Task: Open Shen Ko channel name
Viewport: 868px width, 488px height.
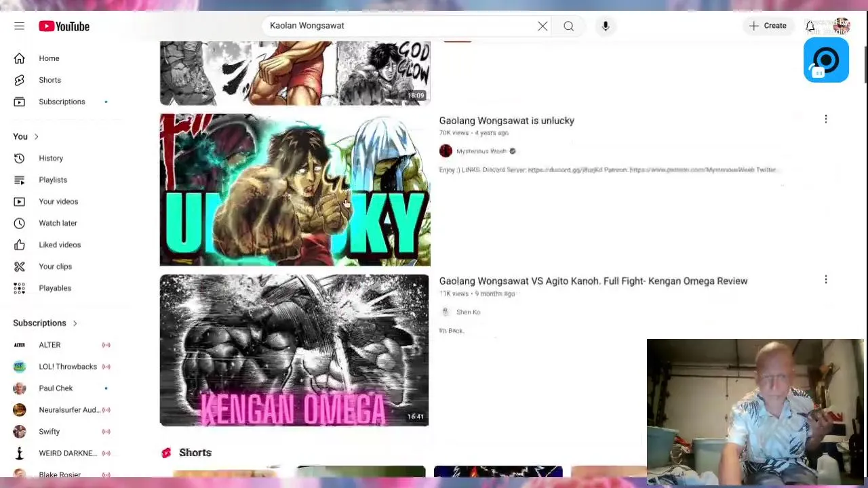Action: (x=468, y=312)
